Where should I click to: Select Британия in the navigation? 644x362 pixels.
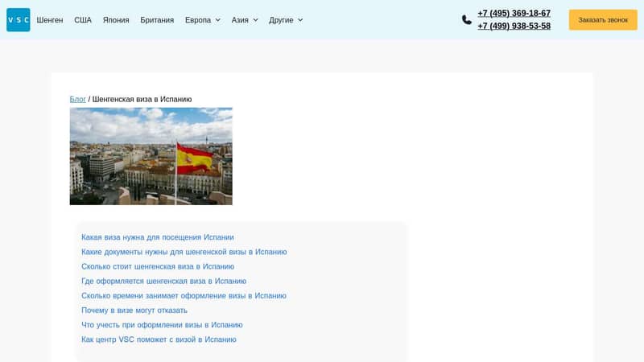click(157, 20)
